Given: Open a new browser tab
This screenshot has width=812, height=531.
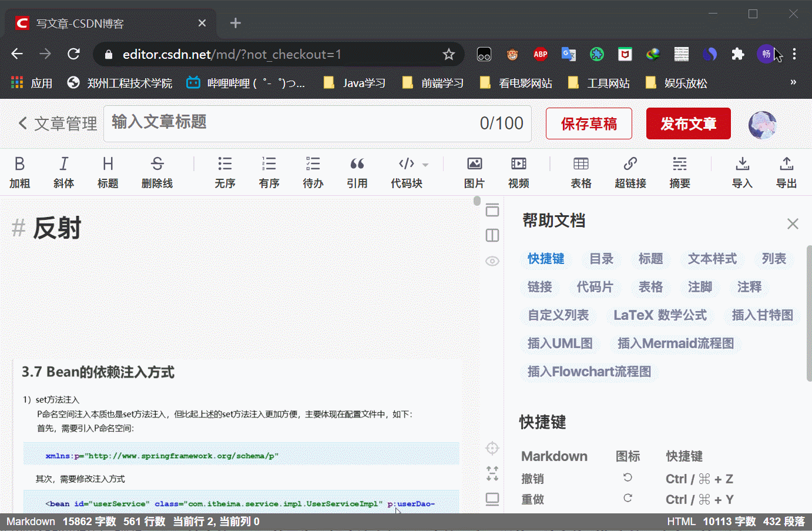Looking at the screenshot, I should [236, 23].
